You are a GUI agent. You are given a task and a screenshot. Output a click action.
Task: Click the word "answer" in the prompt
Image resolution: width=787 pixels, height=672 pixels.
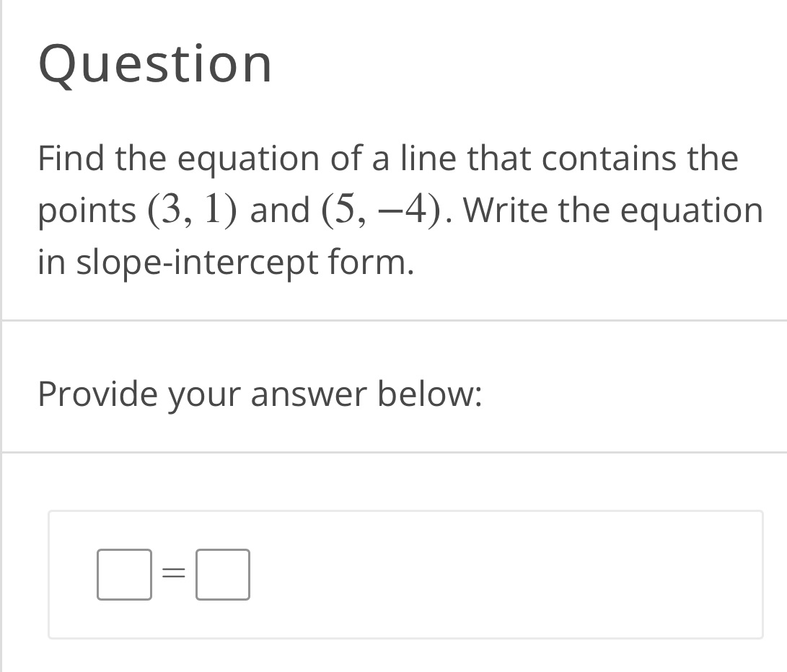coord(309,394)
